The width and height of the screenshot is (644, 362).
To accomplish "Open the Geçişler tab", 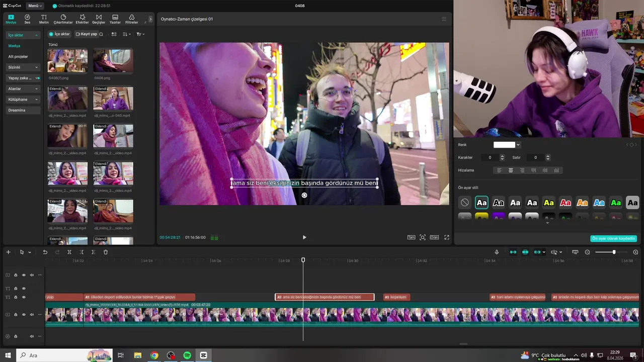I will click(99, 19).
